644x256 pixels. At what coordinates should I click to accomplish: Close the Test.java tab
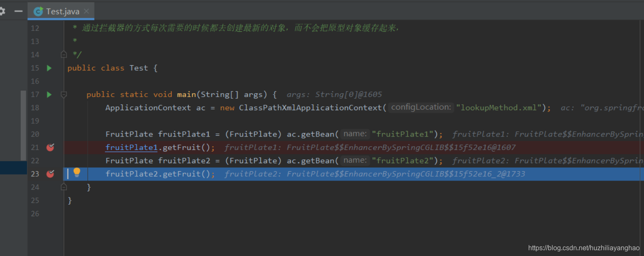point(86,11)
